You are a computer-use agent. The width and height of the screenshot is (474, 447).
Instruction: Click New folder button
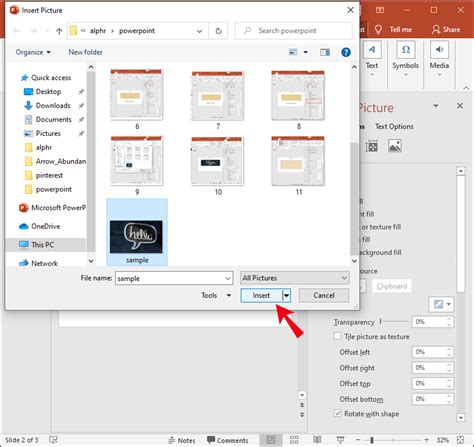[x=85, y=52]
